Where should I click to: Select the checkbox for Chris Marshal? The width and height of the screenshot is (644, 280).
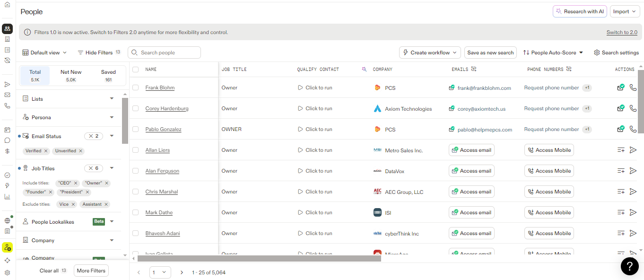pos(136,192)
